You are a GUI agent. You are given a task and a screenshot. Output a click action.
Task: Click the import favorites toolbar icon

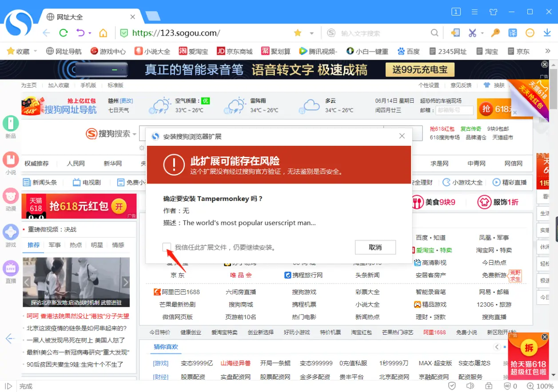(455, 33)
